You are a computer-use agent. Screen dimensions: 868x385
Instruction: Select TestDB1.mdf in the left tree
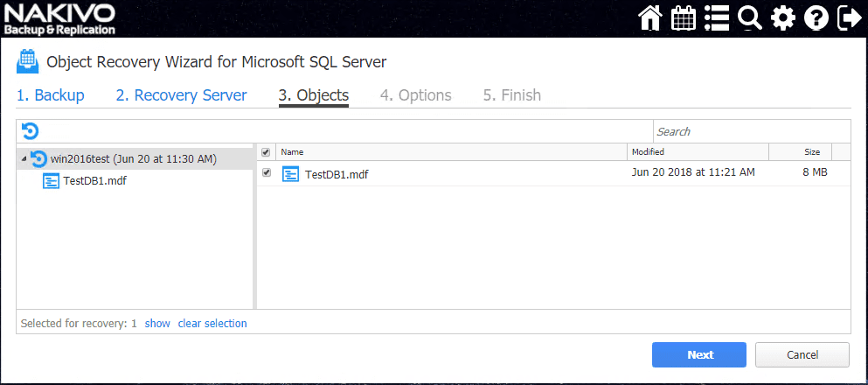click(95, 181)
